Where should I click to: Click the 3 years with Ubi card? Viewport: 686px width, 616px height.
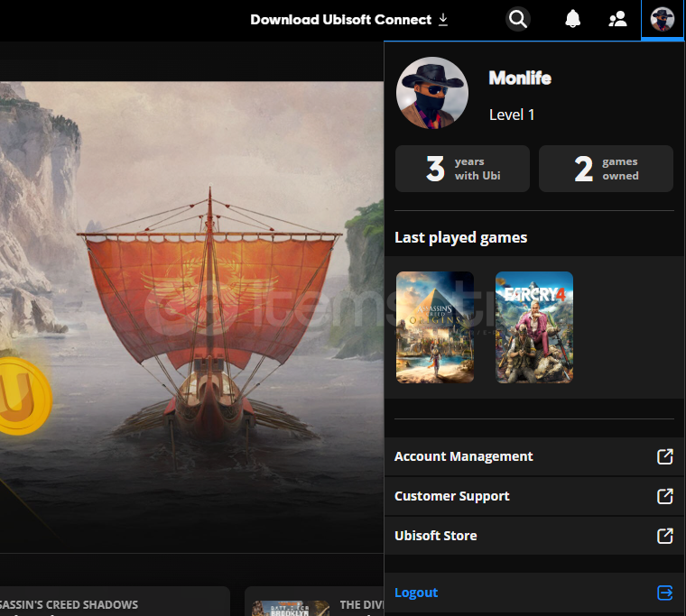(462, 169)
